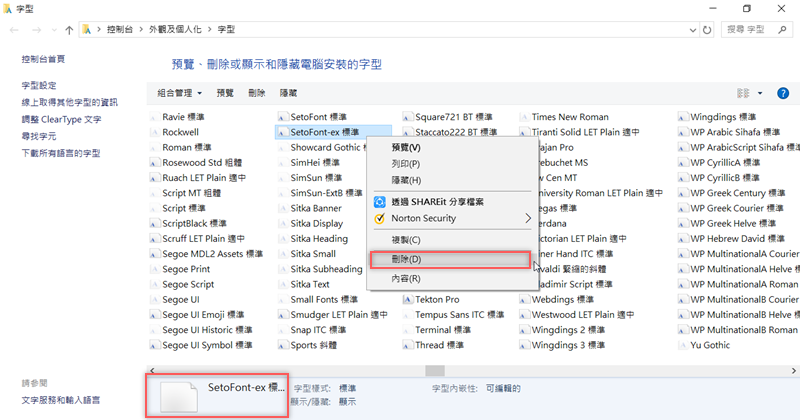Image resolution: width=800 pixels, height=420 pixels.
Task: Click the up folder arrow
Action: tap(69, 30)
